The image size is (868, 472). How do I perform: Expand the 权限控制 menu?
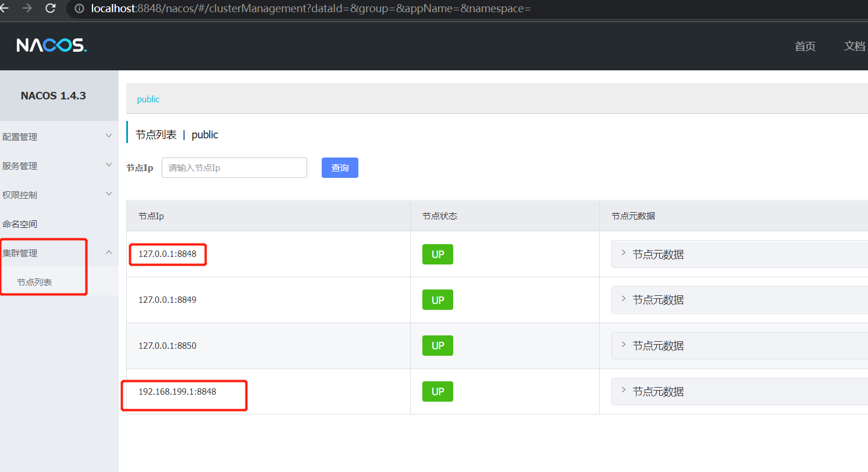coord(59,195)
